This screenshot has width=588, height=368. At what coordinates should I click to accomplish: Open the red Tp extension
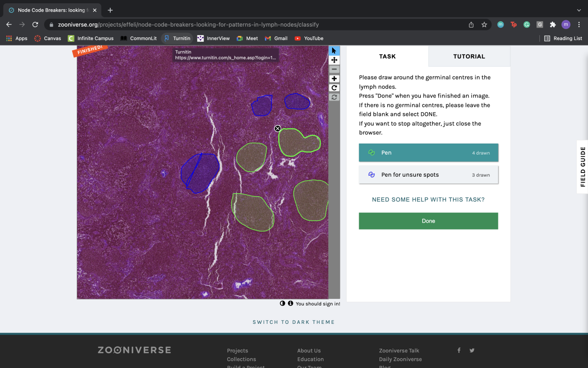(x=514, y=24)
